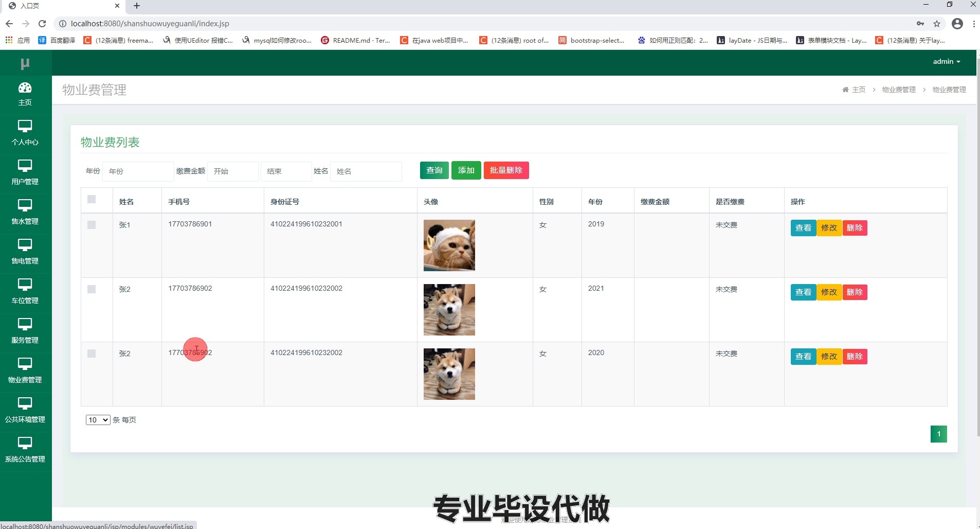Screen dimensions: 980x529
Task: Delete the 2020 record with 删除
Action: coord(855,357)
